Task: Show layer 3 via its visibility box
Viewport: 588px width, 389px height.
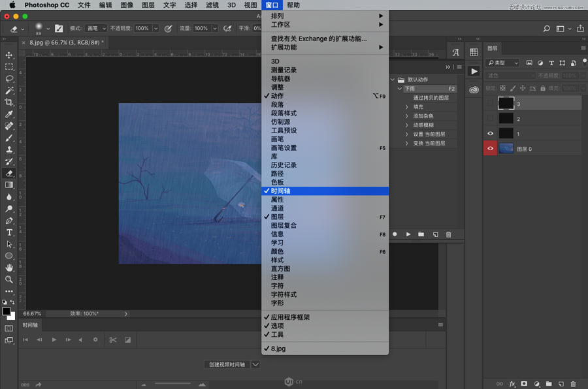Action: click(x=491, y=103)
